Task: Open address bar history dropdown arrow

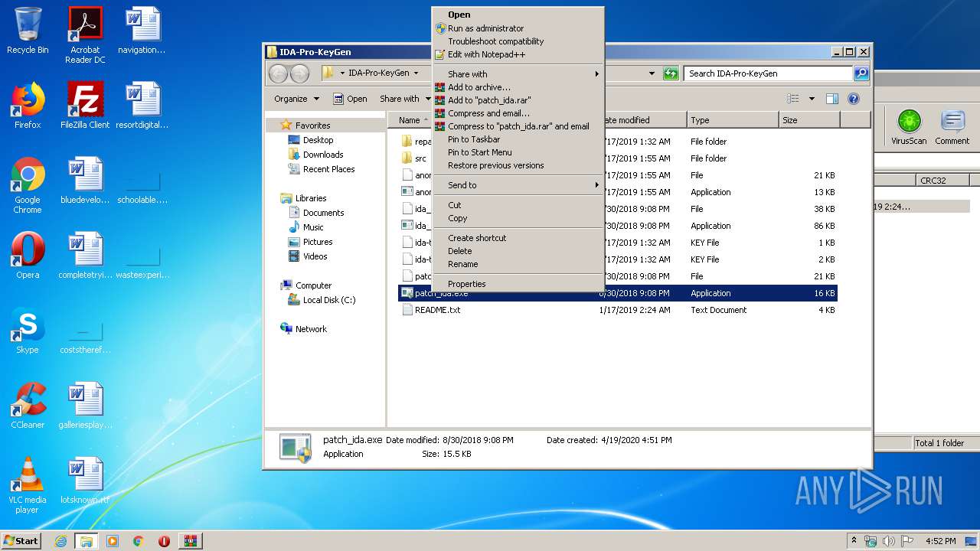Action: pos(652,73)
